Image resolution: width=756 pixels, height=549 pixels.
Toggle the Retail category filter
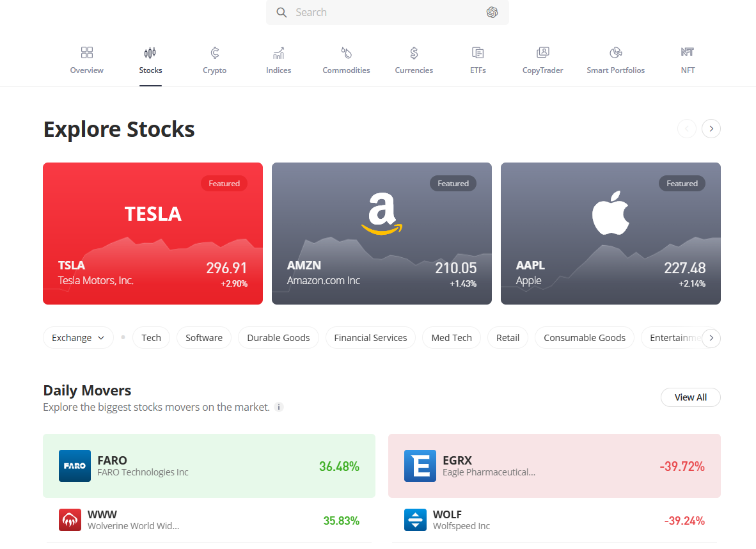pyautogui.click(x=507, y=337)
